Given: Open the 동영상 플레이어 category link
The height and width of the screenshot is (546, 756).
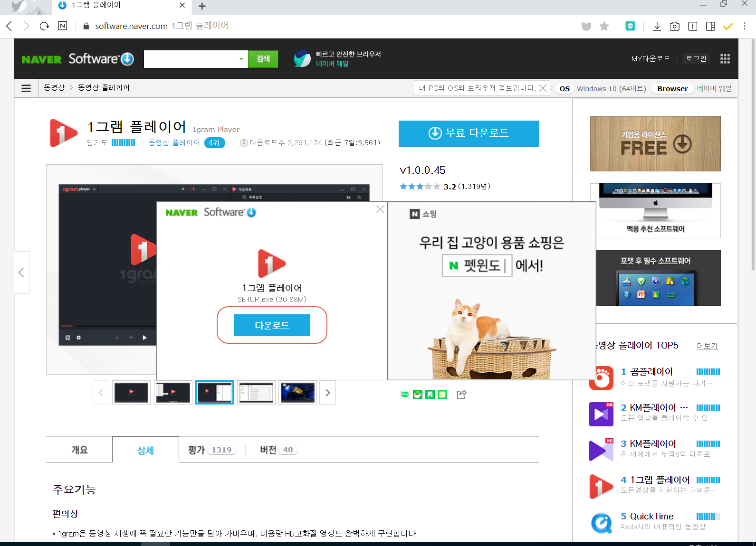Looking at the screenshot, I should click(174, 142).
